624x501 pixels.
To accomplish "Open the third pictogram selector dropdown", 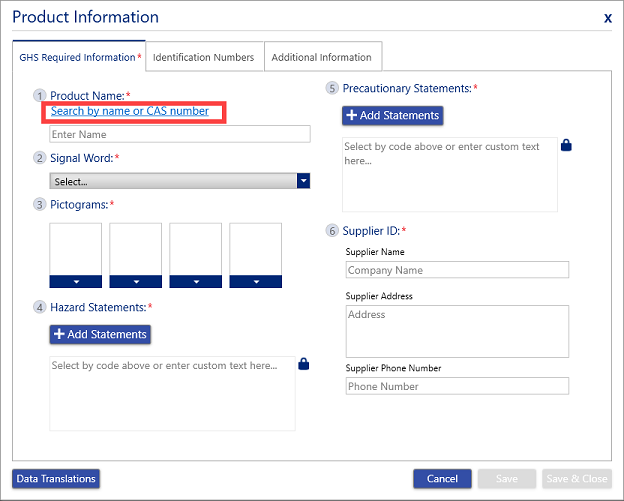I will point(196,281).
